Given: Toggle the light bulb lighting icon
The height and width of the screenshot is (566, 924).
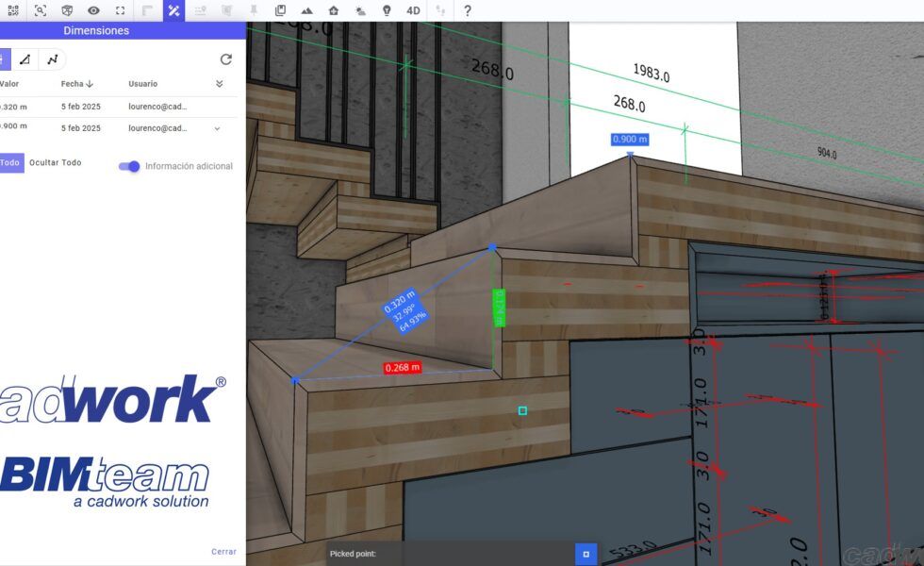Looking at the screenshot, I should (387, 10).
